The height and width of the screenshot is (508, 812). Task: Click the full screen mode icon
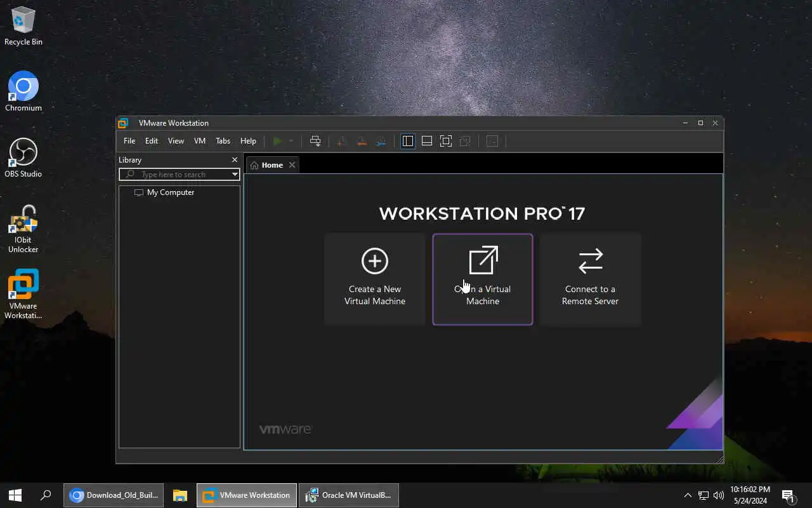coord(446,141)
